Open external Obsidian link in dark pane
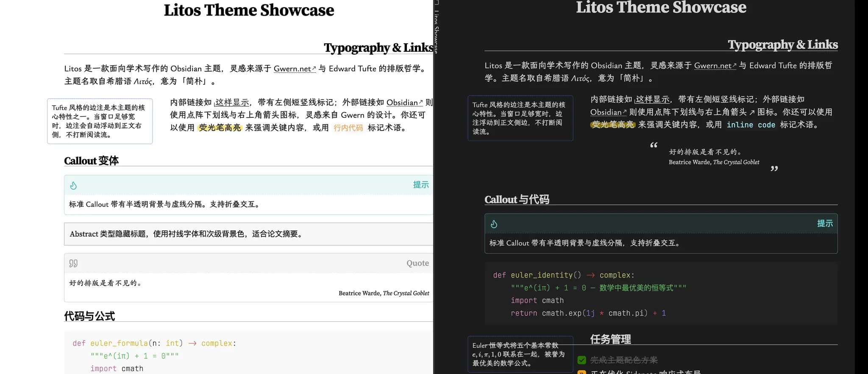 [x=608, y=112]
